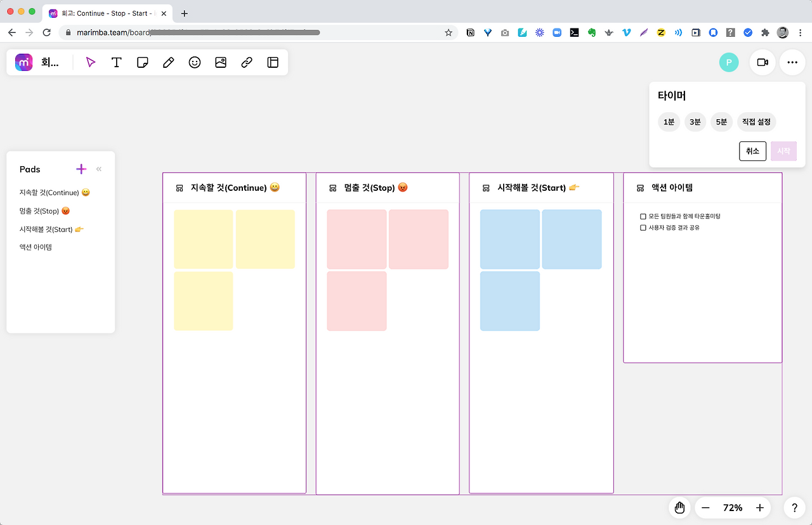Pick the Text tool
Viewport: 812px width, 525px height.
[x=117, y=62]
